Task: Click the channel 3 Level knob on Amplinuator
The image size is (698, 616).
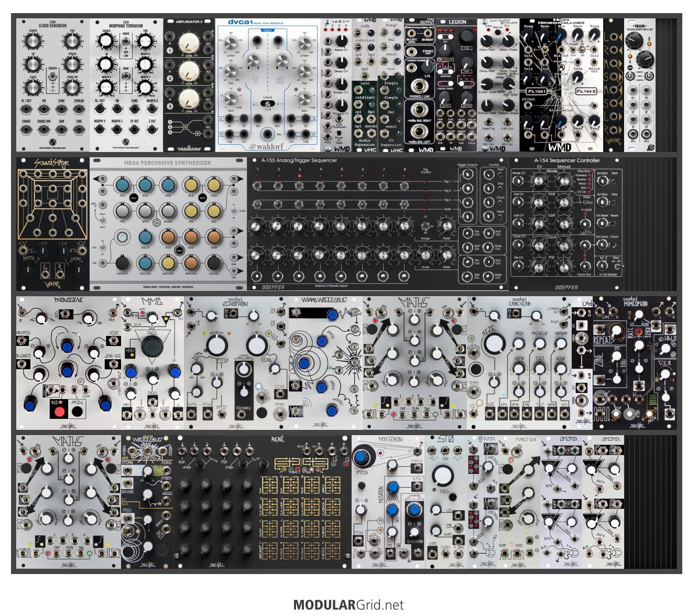Action: [189, 100]
